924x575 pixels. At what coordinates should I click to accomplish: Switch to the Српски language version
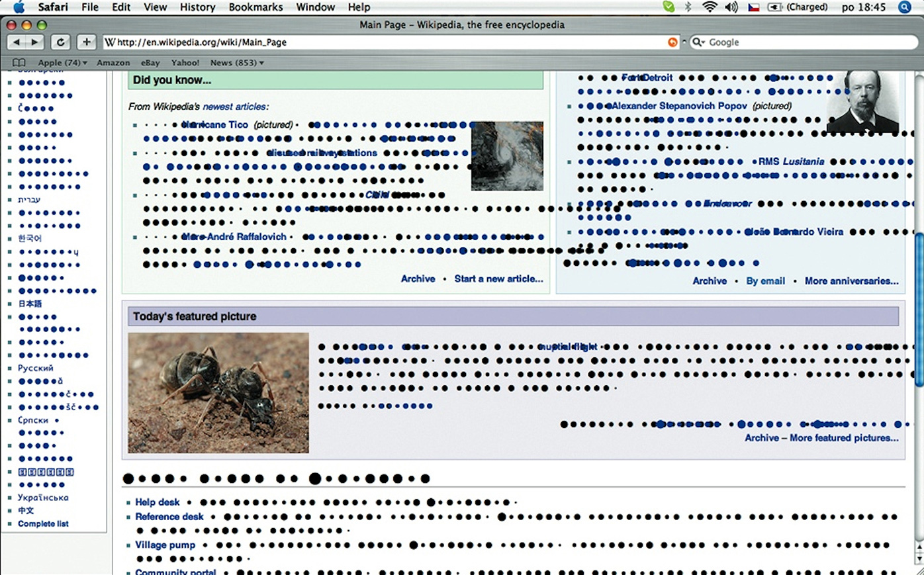click(x=33, y=420)
